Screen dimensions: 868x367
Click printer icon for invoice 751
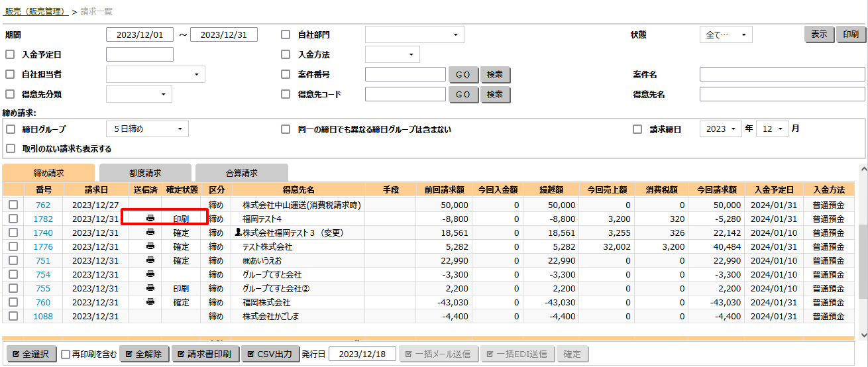pyautogui.click(x=150, y=260)
